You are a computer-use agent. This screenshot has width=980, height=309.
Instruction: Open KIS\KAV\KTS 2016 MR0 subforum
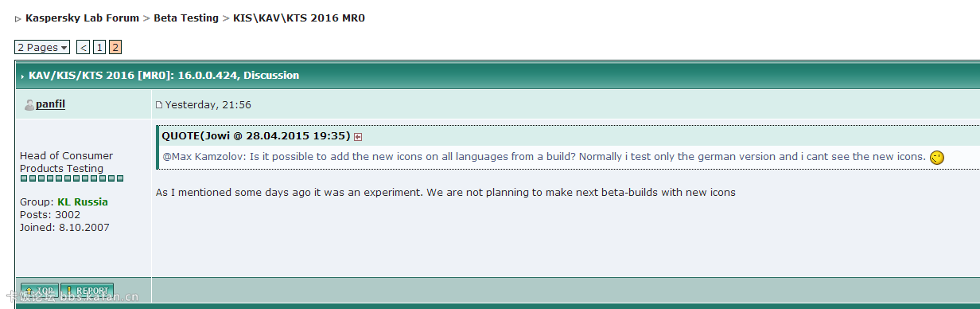pyautogui.click(x=299, y=18)
